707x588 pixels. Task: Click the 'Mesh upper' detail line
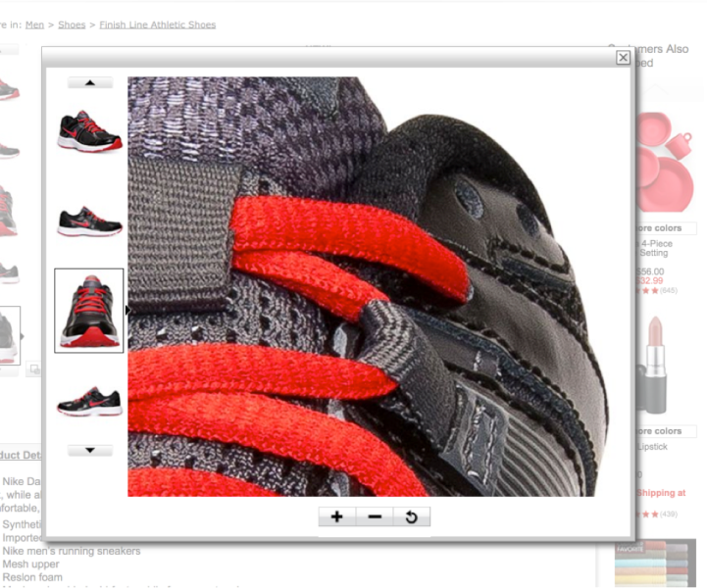click(x=30, y=564)
